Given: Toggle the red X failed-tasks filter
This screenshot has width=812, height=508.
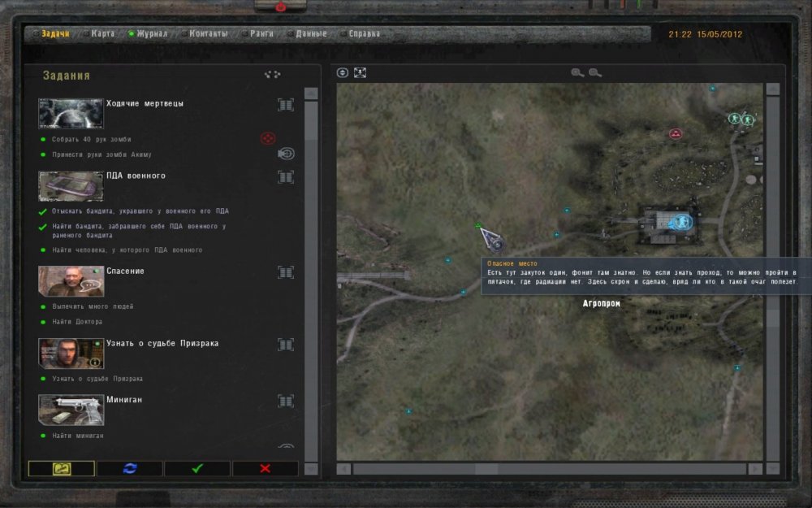Looking at the screenshot, I should point(266,469).
